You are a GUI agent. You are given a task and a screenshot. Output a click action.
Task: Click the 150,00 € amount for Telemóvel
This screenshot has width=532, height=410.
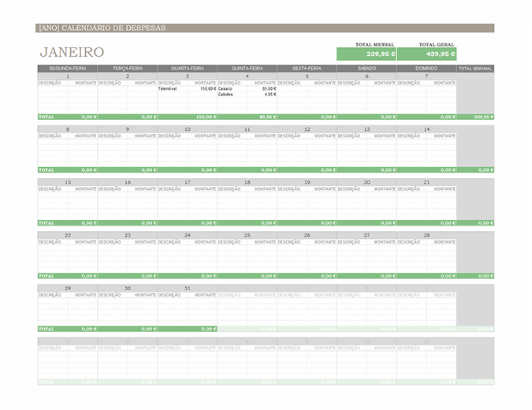[x=206, y=89]
